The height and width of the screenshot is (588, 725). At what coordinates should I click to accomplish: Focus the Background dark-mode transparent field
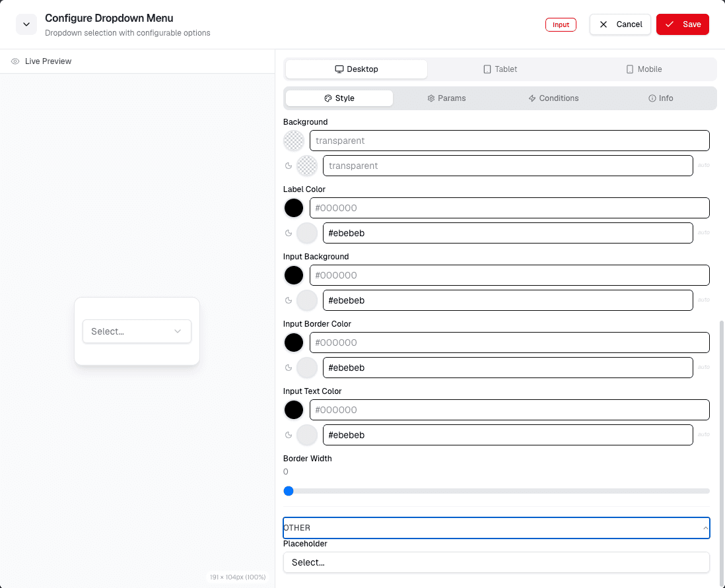coord(508,166)
